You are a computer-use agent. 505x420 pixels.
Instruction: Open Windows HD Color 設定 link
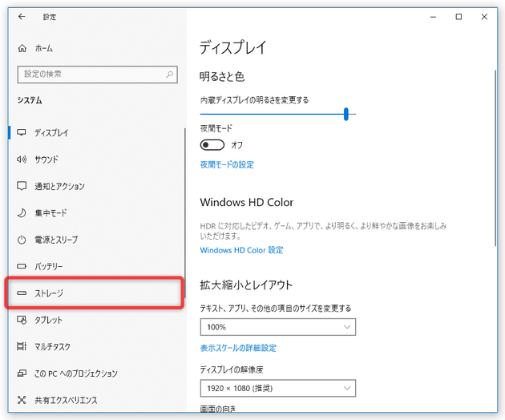point(241,250)
